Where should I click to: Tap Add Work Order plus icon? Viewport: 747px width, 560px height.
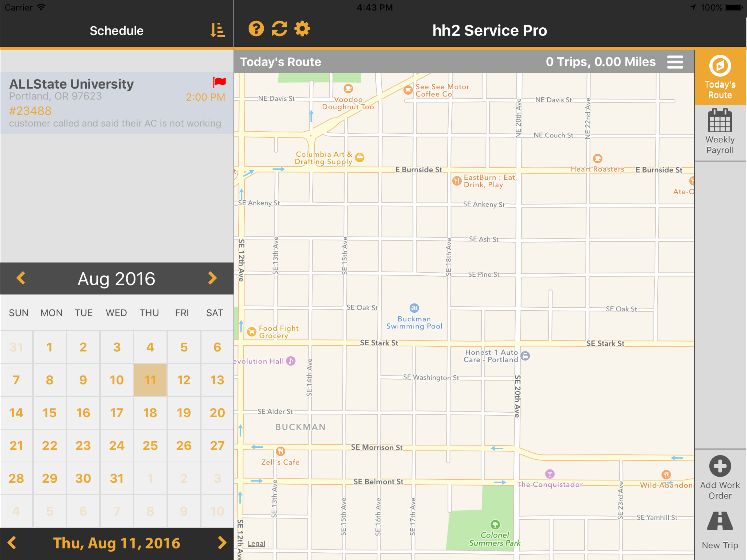720,466
